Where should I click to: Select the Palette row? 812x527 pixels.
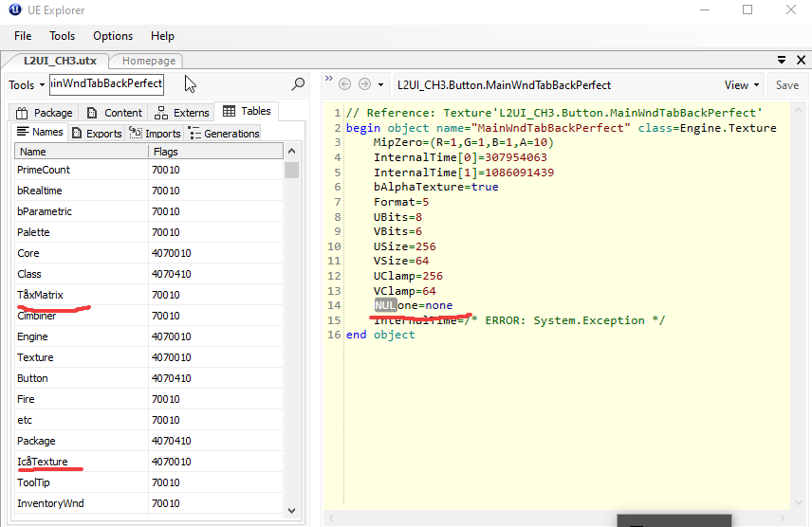pyautogui.click(x=149, y=232)
